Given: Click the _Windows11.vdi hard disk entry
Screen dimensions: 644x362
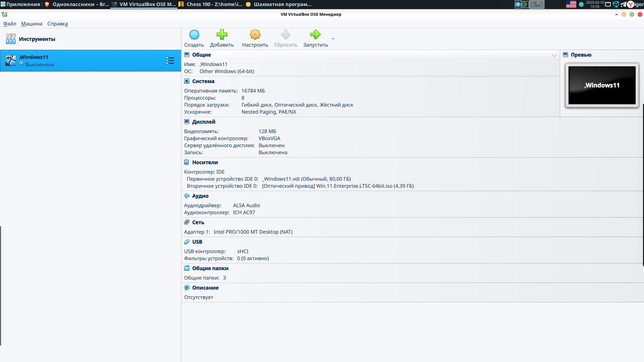Looking at the screenshot, I should tap(306, 179).
